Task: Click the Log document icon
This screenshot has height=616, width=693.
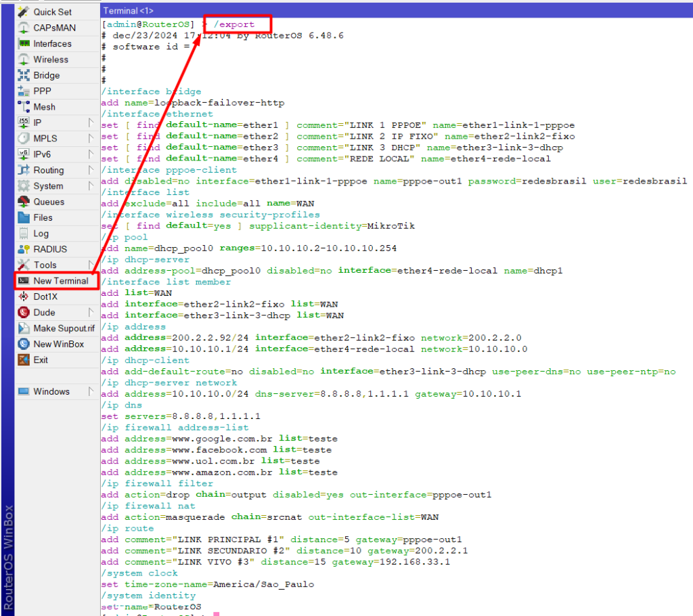Action: pyautogui.click(x=24, y=234)
